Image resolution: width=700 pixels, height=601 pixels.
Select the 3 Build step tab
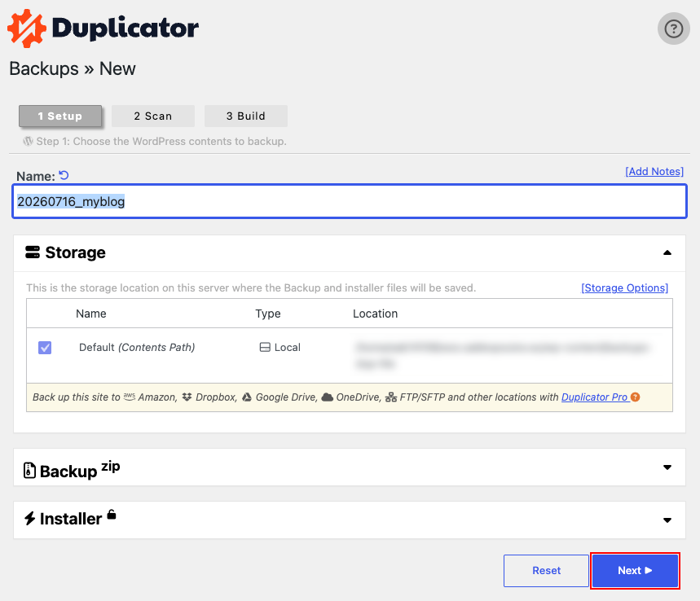[246, 116]
